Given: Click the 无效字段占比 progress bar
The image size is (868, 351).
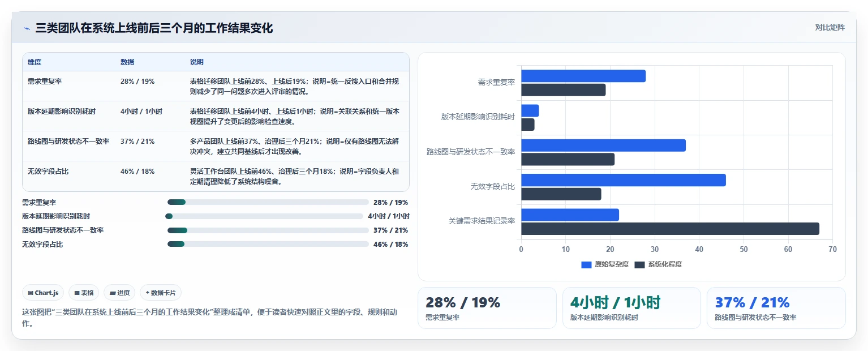Looking at the screenshot, I should pyautogui.click(x=268, y=244).
